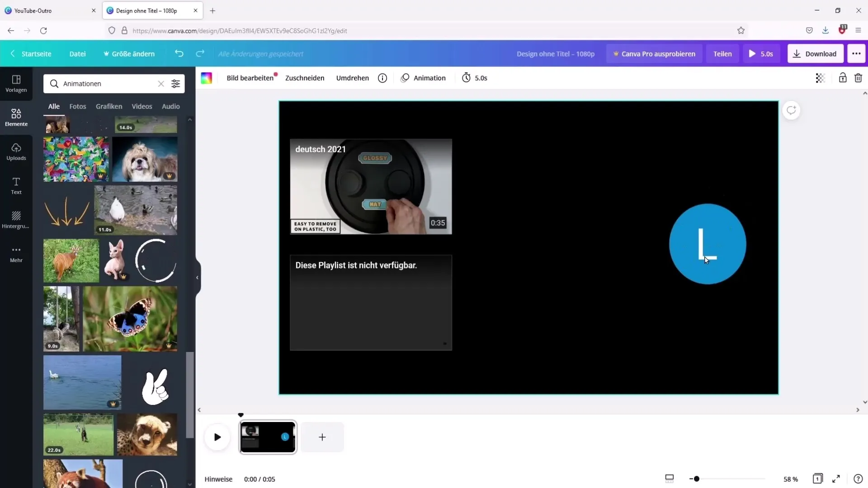Open the 58 % zoom level menu

791,479
